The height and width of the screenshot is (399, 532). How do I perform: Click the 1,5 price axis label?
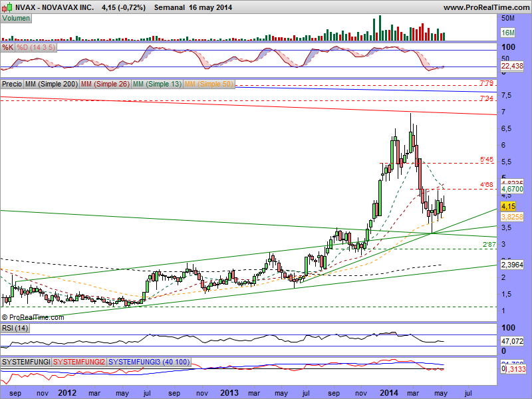(506, 294)
